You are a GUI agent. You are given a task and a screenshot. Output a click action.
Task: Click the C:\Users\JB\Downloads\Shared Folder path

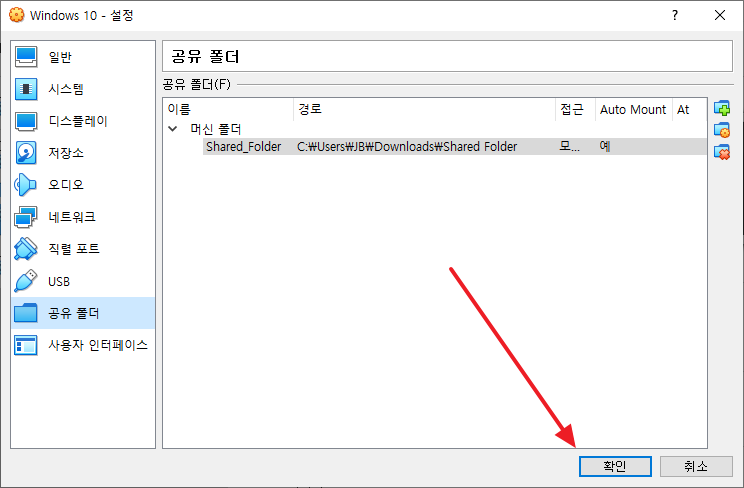pos(407,147)
